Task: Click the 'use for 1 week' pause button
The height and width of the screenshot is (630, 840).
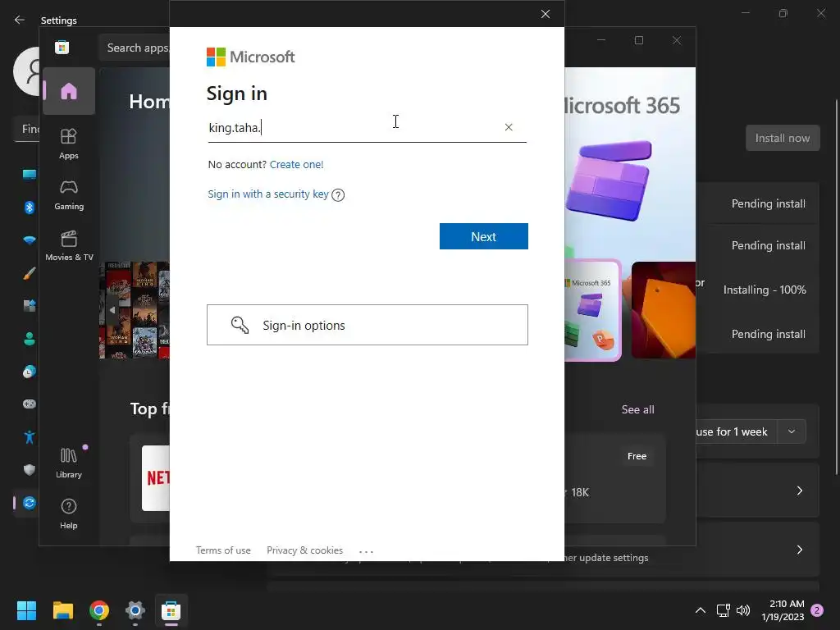Action: [737, 431]
